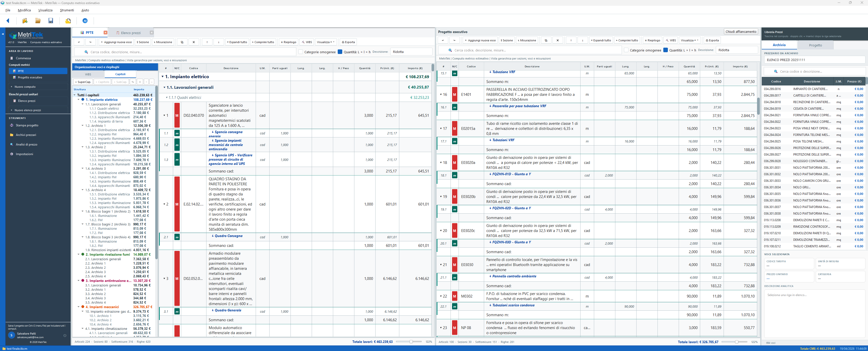Switch to Elenco prezzi document tab
Viewport: 868px width, 351px height.
(x=131, y=33)
